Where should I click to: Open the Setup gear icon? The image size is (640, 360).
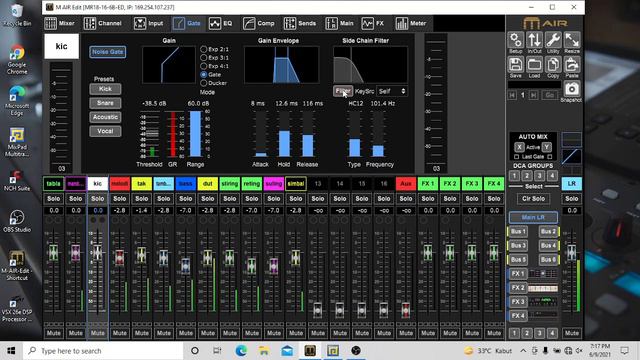click(x=516, y=40)
